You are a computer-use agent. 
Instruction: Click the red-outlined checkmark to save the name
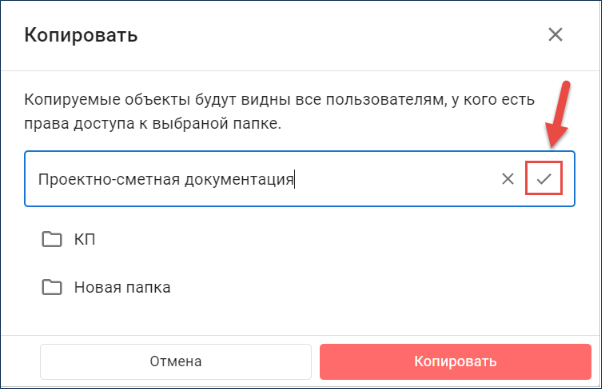click(x=544, y=178)
